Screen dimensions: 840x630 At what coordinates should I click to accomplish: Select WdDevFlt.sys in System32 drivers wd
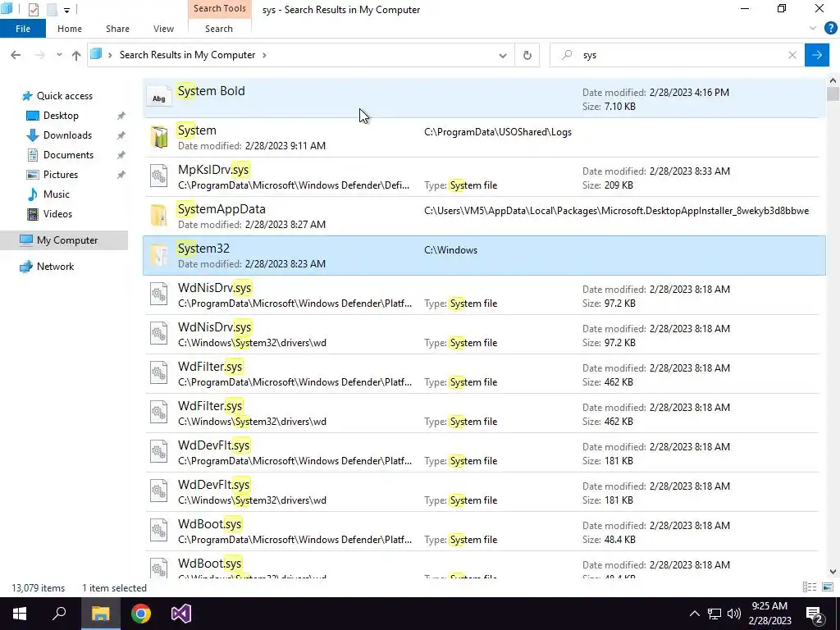point(484,492)
